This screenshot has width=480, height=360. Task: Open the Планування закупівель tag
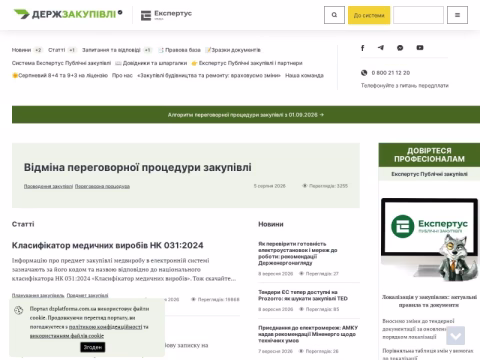tap(38, 295)
